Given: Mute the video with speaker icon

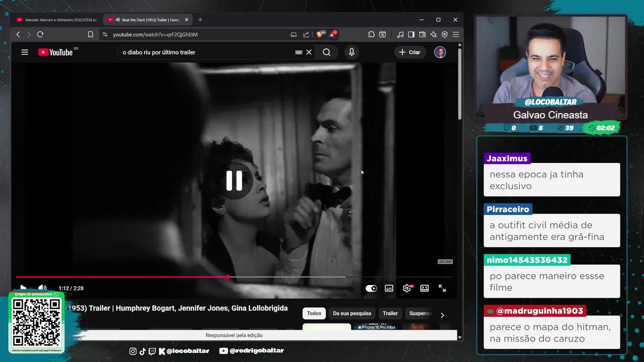Looking at the screenshot, I should click(x=42, y=288).
